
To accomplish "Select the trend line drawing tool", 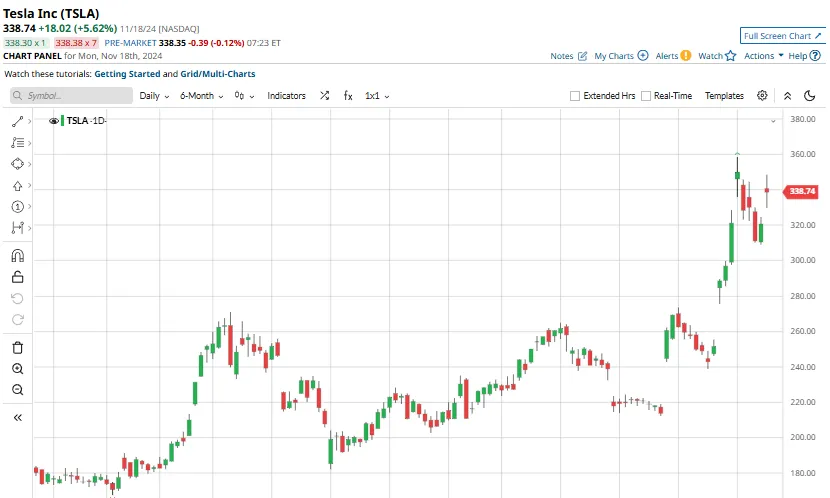I will click(17, 121).
